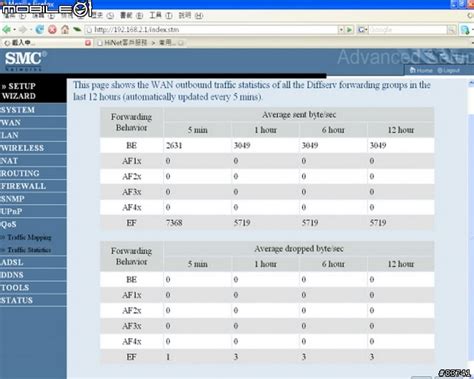The height and width of the screenshot is (379, 474).
Task: Select the EF 5 min dropped value 1
Action: point(168,357)
